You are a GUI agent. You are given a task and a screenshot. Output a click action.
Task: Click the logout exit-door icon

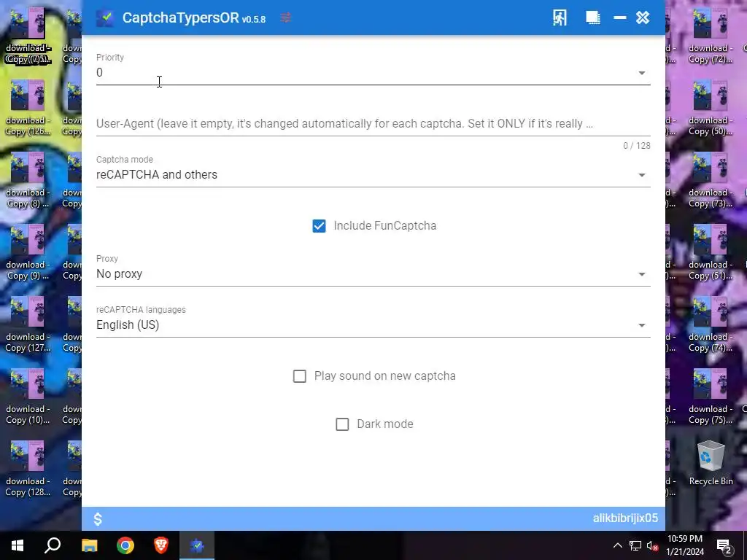(x=560, y=18)
